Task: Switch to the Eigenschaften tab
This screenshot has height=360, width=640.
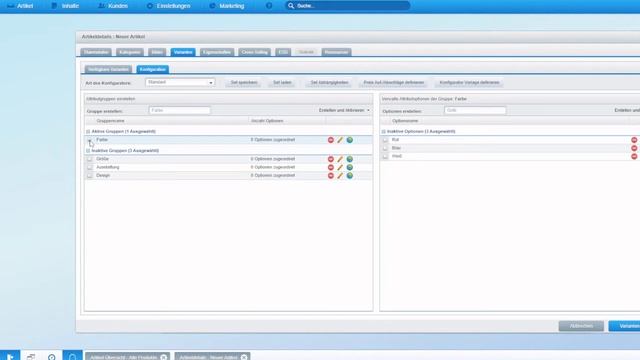Action: (217, 52)
